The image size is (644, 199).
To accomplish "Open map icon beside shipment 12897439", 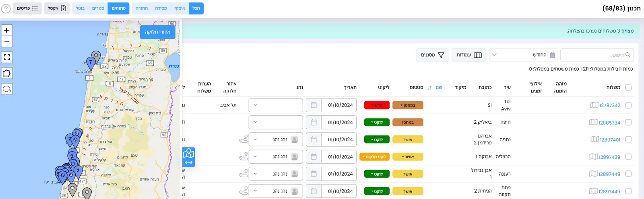I will pyautogui.click(x=594, y=157).
